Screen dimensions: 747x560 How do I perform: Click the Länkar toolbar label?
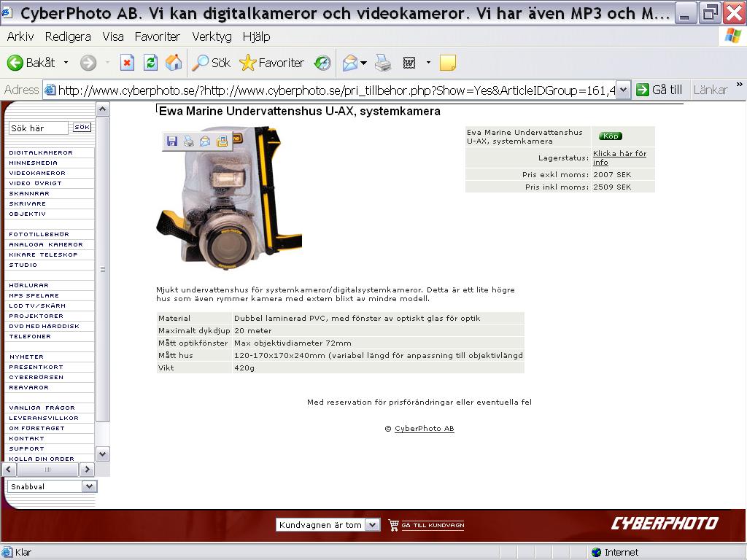coord(711,90)
